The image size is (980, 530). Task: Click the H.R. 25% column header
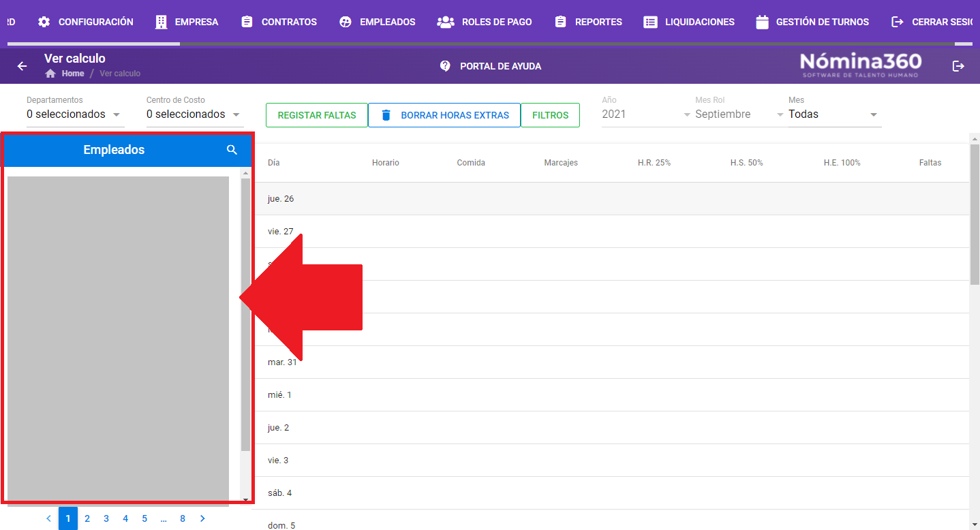654,163
